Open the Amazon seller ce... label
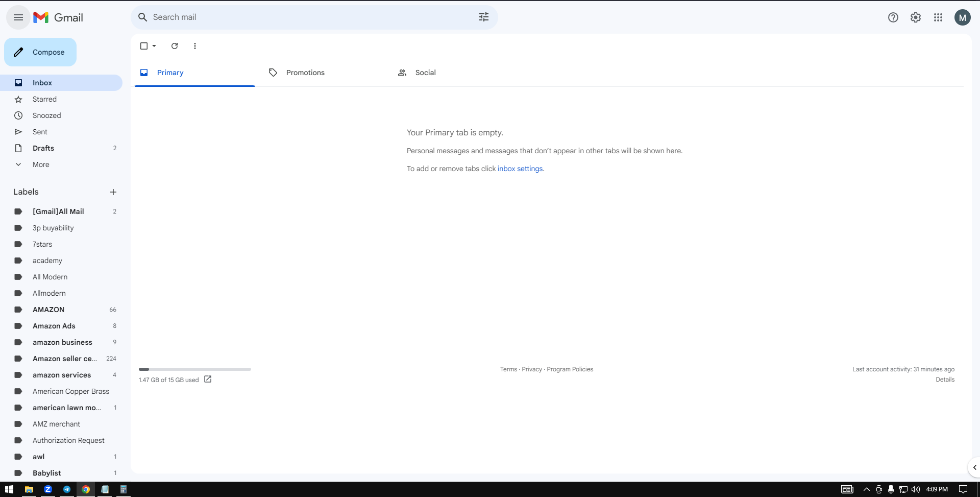 click(x=61, y=359)
